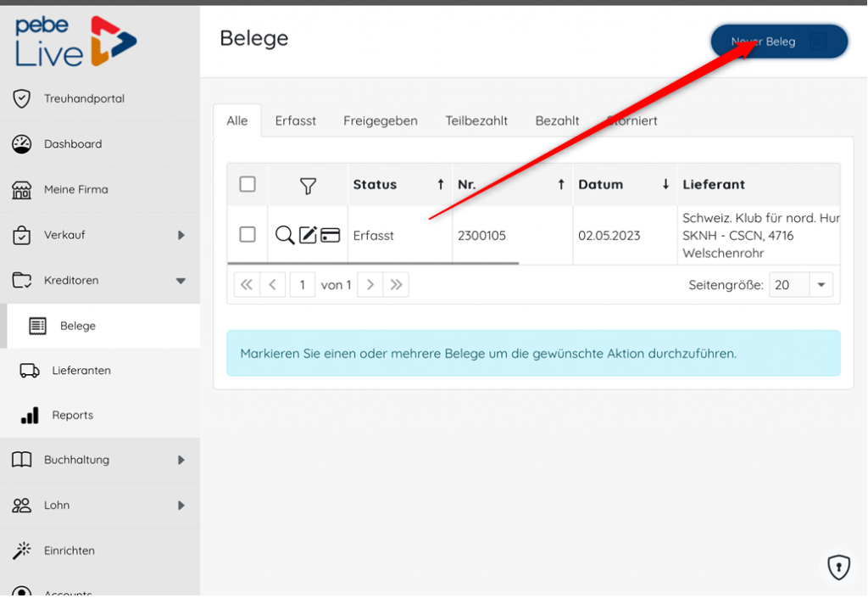
Task: Click the Verkauf shopping bag icon
Action: (x=21, y=235)
